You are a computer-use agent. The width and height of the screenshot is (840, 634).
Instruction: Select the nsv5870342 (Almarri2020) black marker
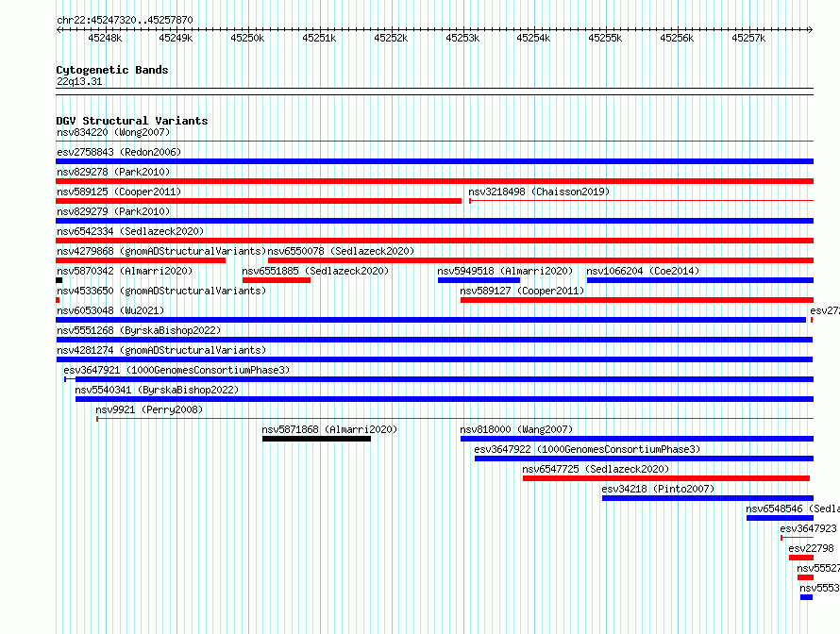(59, 280)
